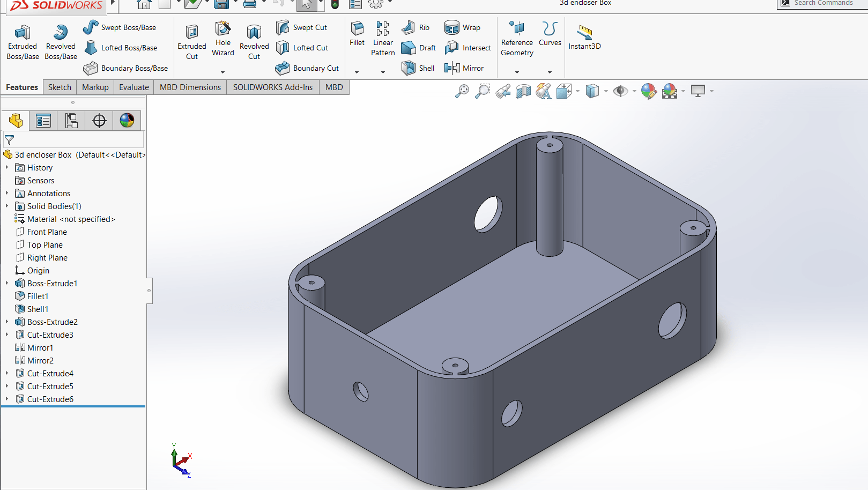Choose the Intersect tool
This screenshot has height=490, width=868.
pos(468,48)
